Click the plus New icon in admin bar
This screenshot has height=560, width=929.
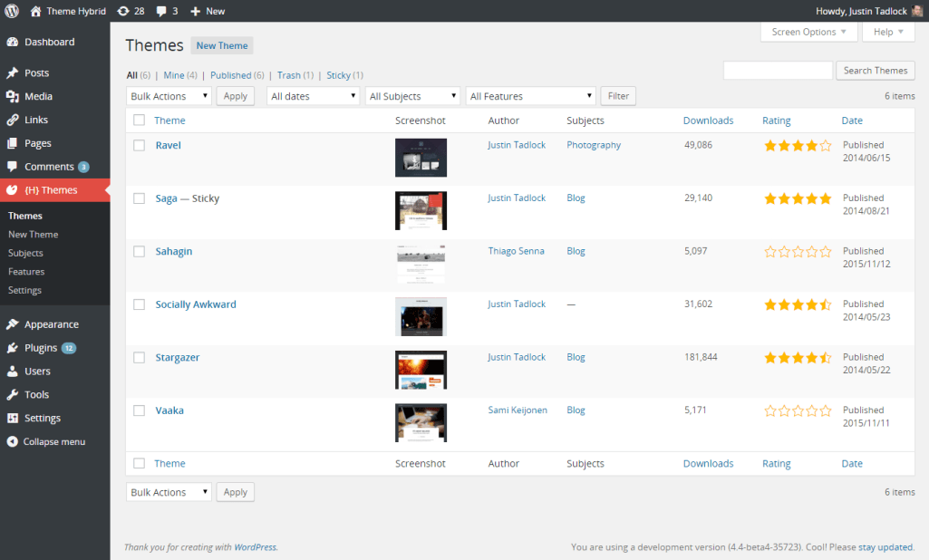click(x=195, y=11)
